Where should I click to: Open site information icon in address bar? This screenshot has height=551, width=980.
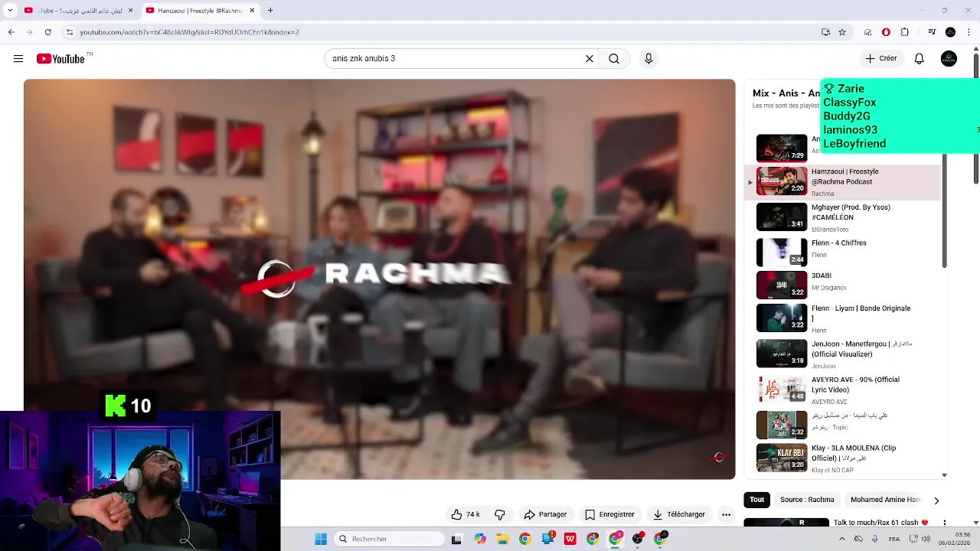pos(69,32)
